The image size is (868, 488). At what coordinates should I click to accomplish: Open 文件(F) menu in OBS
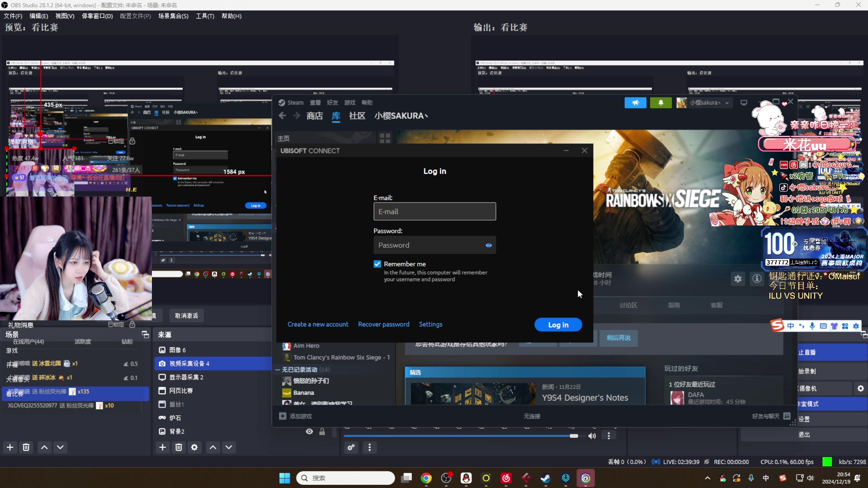(13, 16)
